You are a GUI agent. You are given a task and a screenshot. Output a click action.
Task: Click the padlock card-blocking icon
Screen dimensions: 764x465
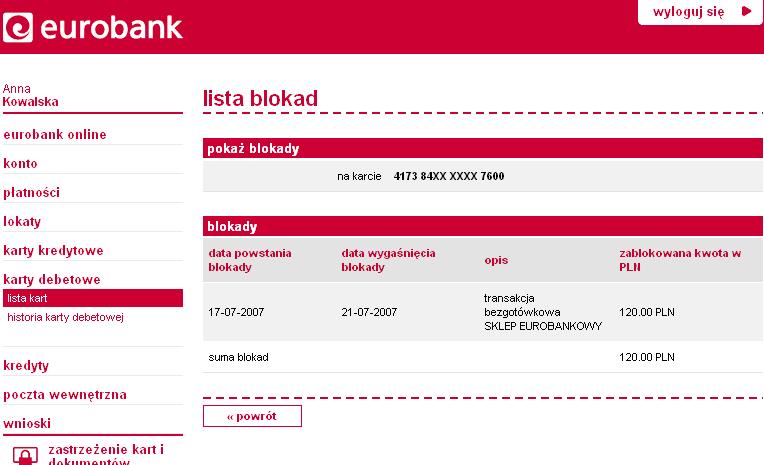click(25, 456)
